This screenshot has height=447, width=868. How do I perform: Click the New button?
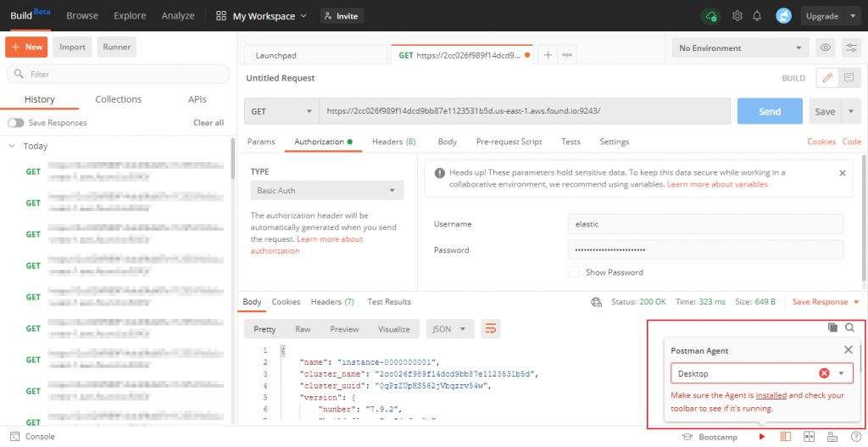pos(26,47)
